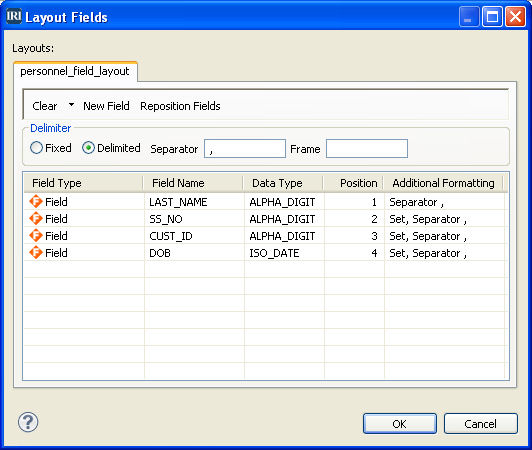Select the Delimited radio button

coord(88,148)
